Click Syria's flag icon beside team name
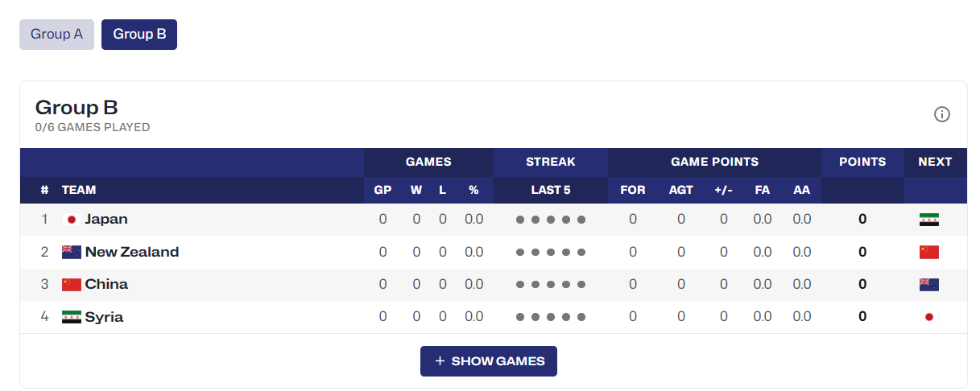Screen dimensions: 980x391 pos(72,317)
